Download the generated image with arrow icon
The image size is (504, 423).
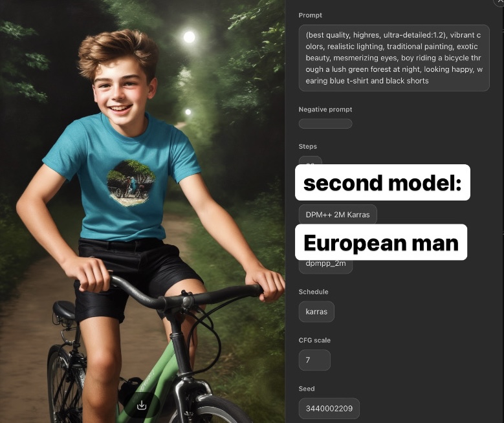142,406
